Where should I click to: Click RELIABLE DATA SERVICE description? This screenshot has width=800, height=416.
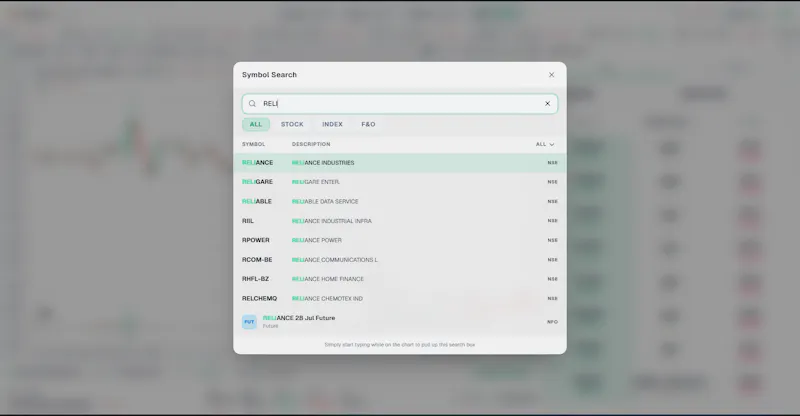[325, 202]
